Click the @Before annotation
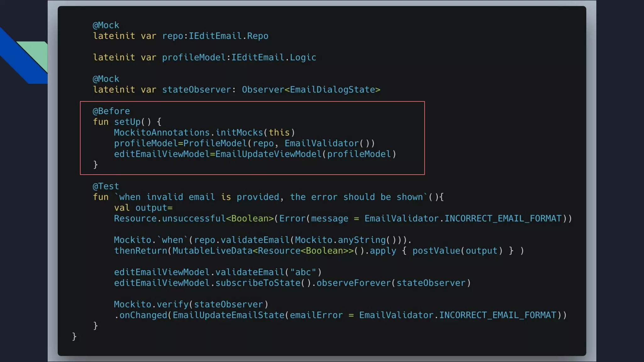 pos(111,111)
